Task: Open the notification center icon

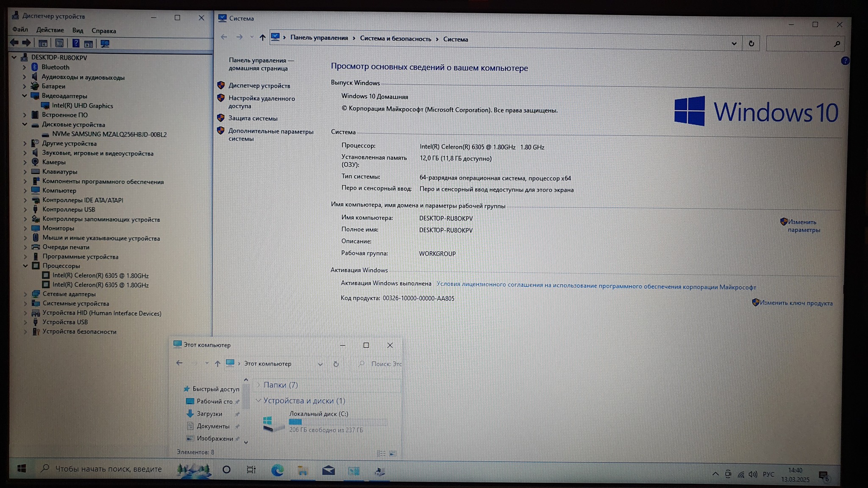Action: coord(823,475)
